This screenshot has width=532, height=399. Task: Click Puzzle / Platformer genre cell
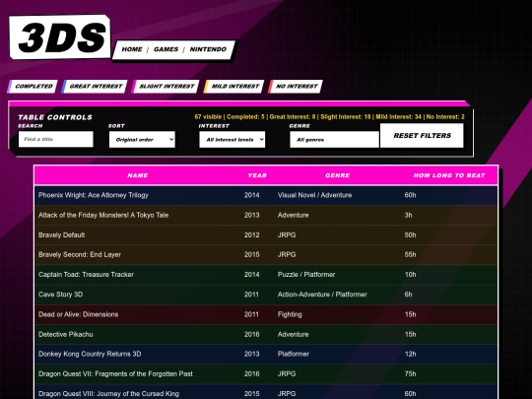pos(306,275)
